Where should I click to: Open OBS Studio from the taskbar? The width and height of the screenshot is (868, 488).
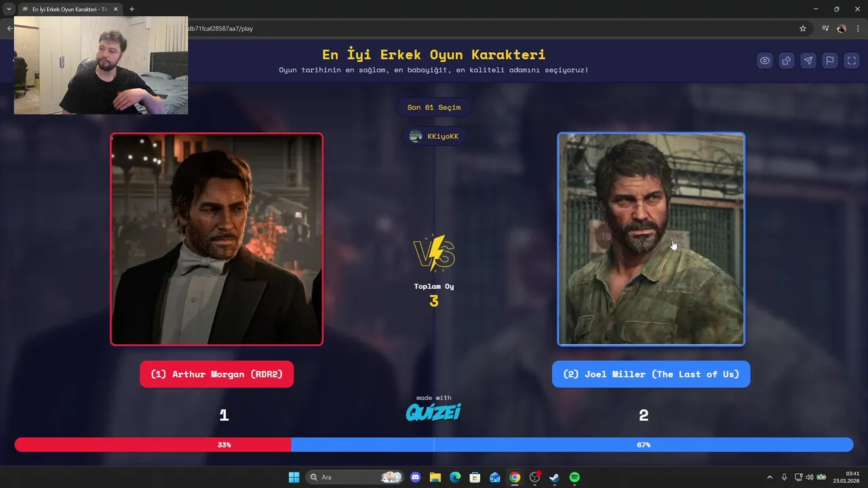click(x=535, y=477)
